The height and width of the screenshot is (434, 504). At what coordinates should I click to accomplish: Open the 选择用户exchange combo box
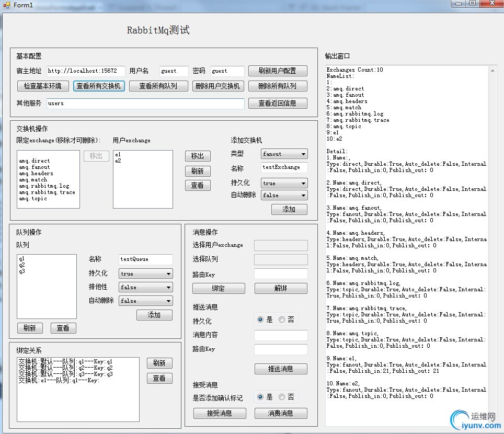click(x=281, y=245)
